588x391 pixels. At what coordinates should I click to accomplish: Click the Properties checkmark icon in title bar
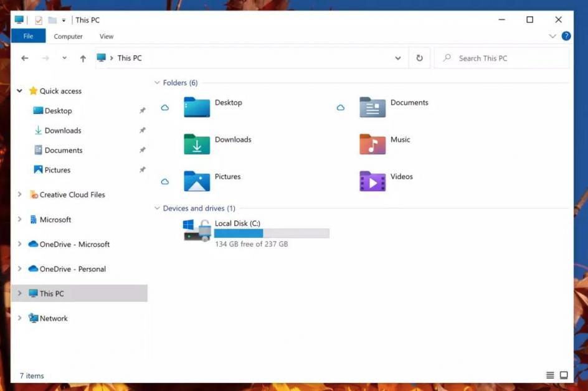pos(39,21)
